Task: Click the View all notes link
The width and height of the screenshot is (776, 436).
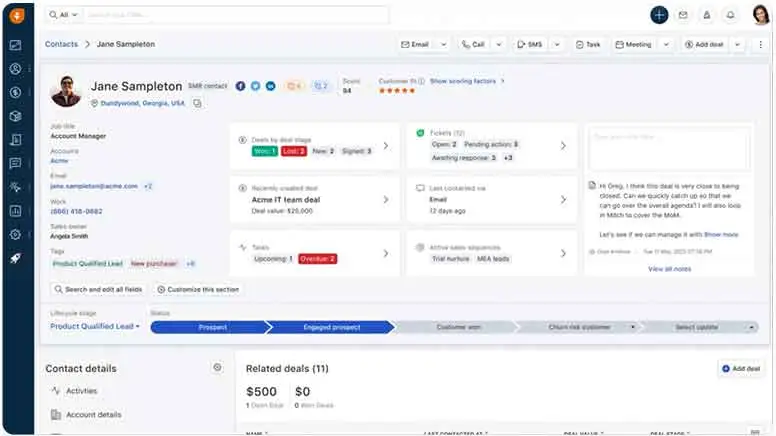Action: 668,269
